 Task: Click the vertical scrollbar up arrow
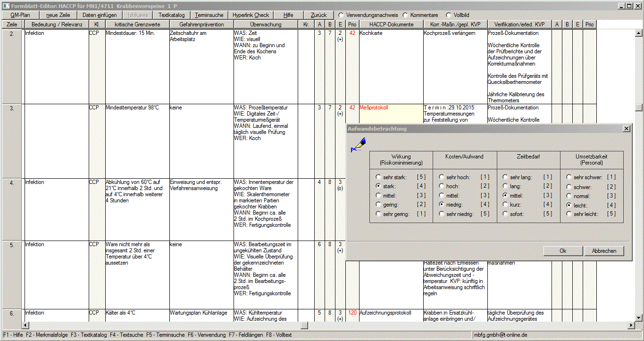pyautogui.click(x=639, y=33)
